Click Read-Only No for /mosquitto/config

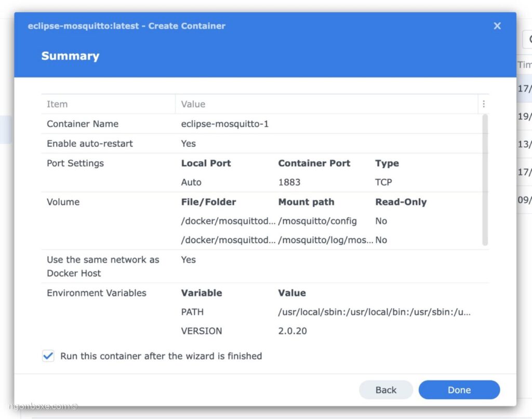click(381, 221)
